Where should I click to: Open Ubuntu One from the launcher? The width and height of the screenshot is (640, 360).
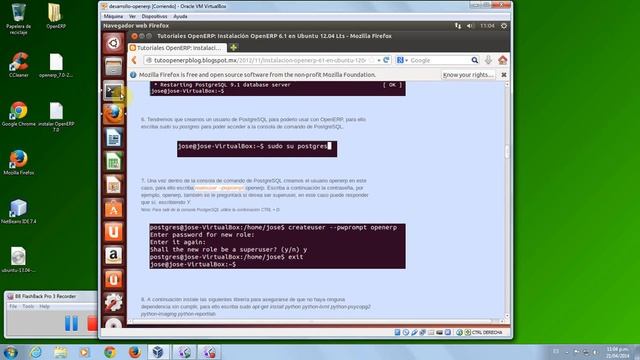[113, 232]
